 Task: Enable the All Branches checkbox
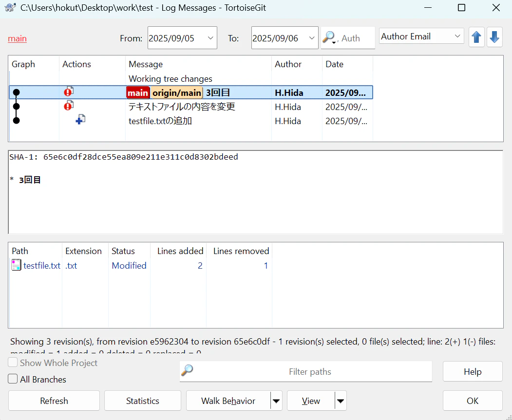point(13,379)
